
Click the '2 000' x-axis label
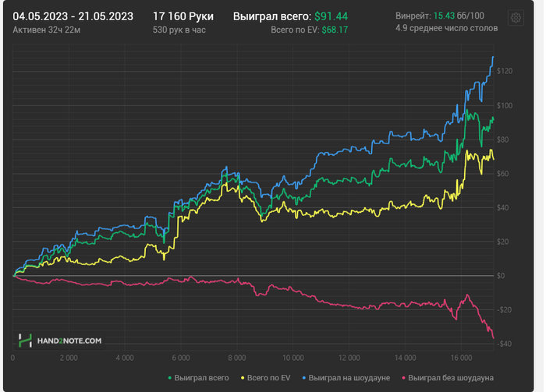pos(69,358)
